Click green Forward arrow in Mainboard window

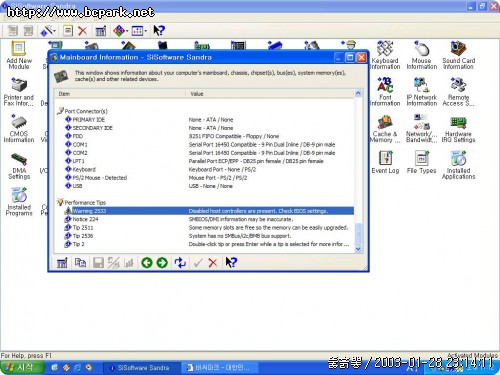click(162, 263)
